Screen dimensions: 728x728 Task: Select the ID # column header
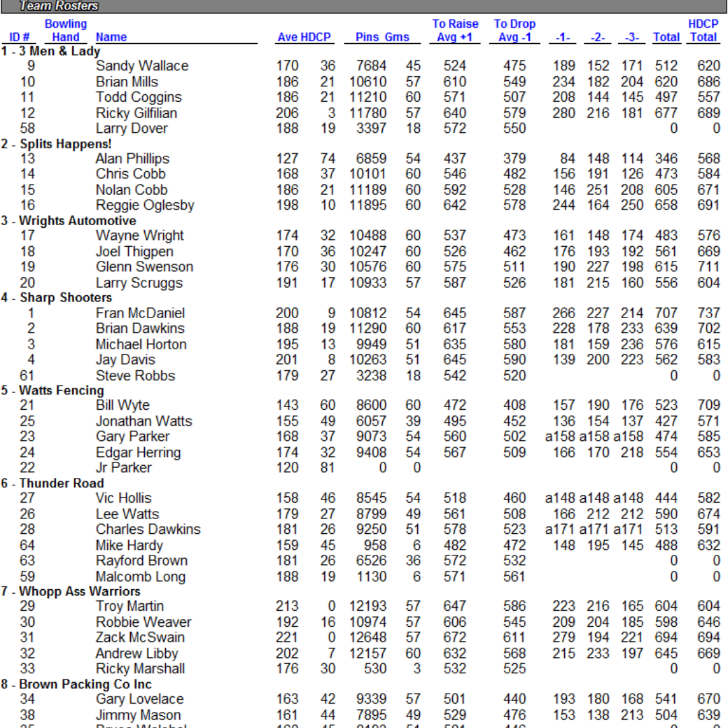coord(19,38)
